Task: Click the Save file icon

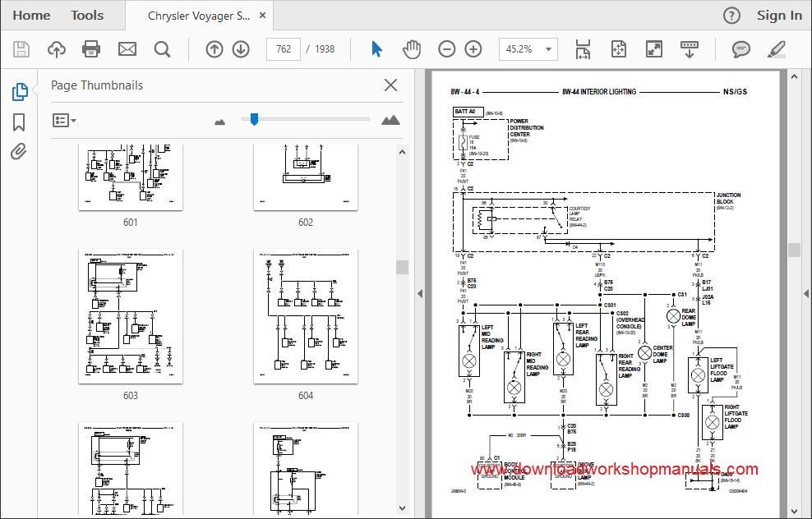Action: click(x=21, y=49)
